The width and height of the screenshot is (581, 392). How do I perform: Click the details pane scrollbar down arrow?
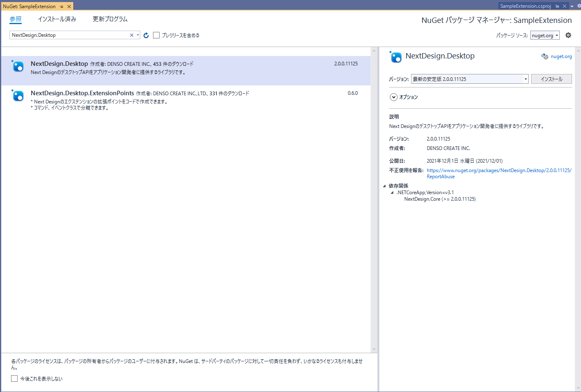tap(578, 388)
